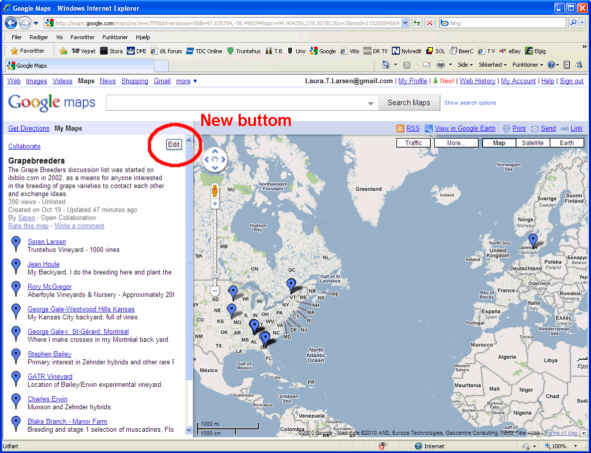Open the Funktioner menu in menu bar
Viewport: 591px width, 453px height.
(115, 37)
